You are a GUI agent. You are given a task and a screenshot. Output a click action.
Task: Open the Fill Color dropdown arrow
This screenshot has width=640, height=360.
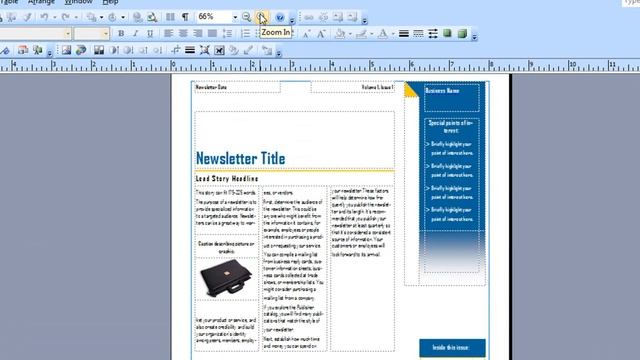[350, 34]
